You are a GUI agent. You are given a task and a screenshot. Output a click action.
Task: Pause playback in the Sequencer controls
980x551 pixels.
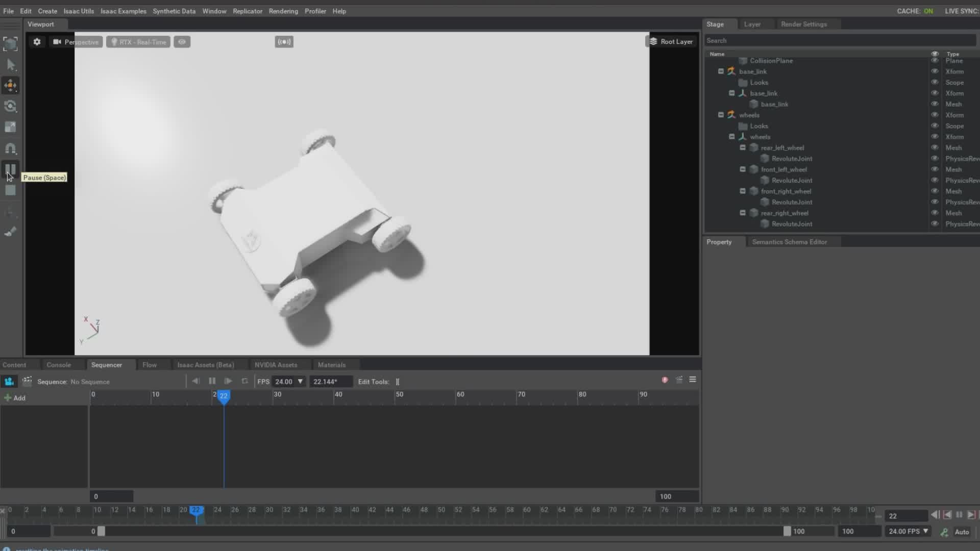point(212,381)
